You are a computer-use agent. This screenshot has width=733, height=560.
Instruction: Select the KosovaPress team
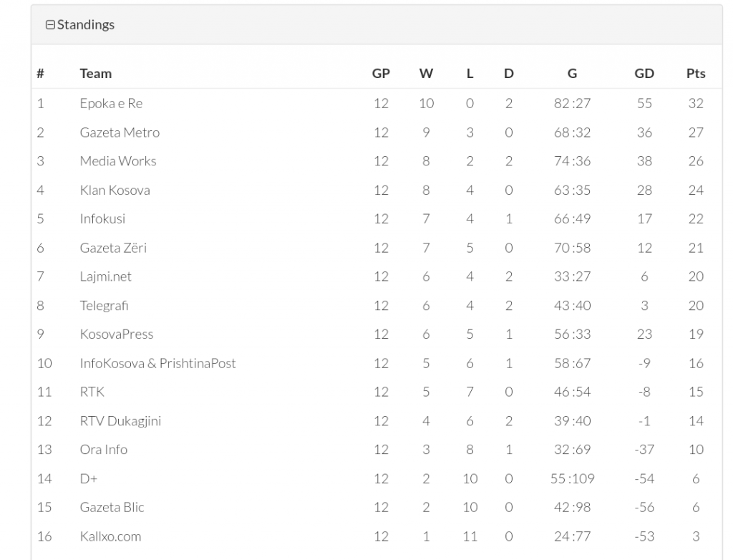[117, 334]
